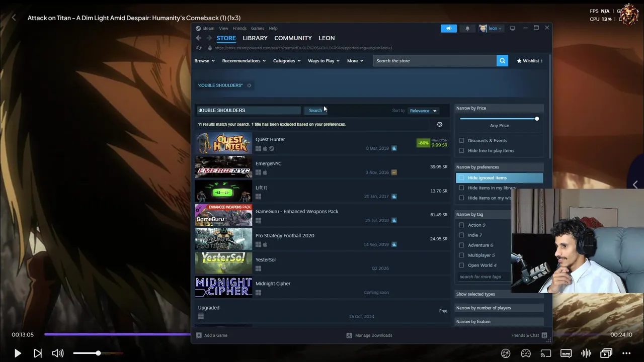644x362 pixels.
Task: Open the Categories dropdown
Action: 287,61
